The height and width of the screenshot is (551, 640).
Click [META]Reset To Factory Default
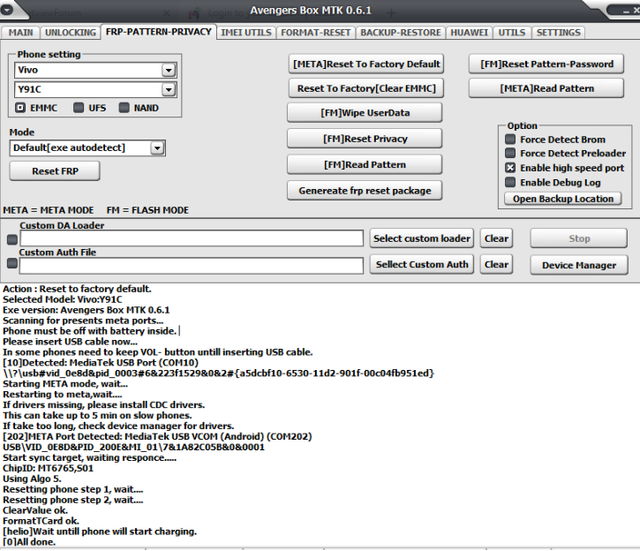366,64
